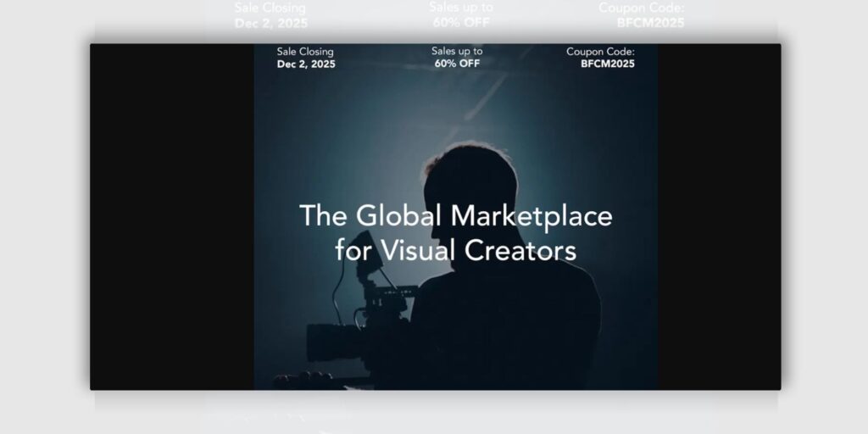Click the blurred "60% OFF" text above the player
This screenshot has width=868, height=434.
(460, 22)
